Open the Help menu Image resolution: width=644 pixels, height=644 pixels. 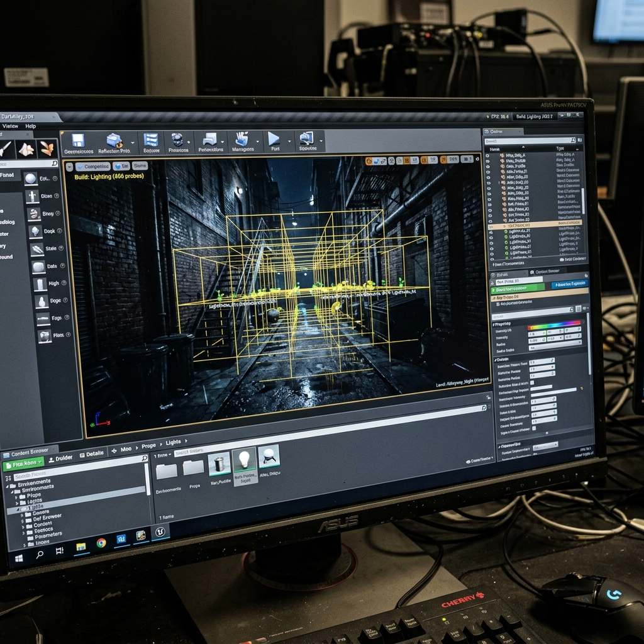tap(30, 126)
